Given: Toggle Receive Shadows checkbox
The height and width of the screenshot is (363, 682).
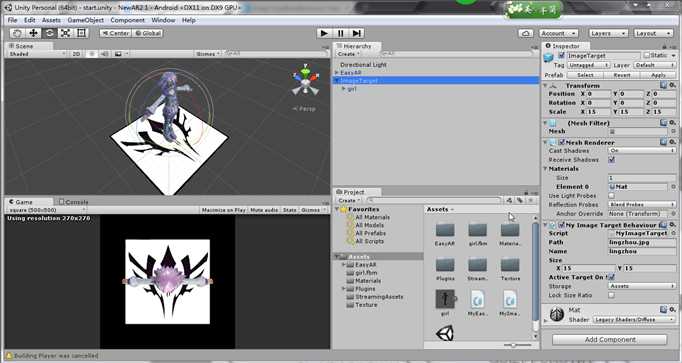Looking at the screenshot, I should point(612,160).
